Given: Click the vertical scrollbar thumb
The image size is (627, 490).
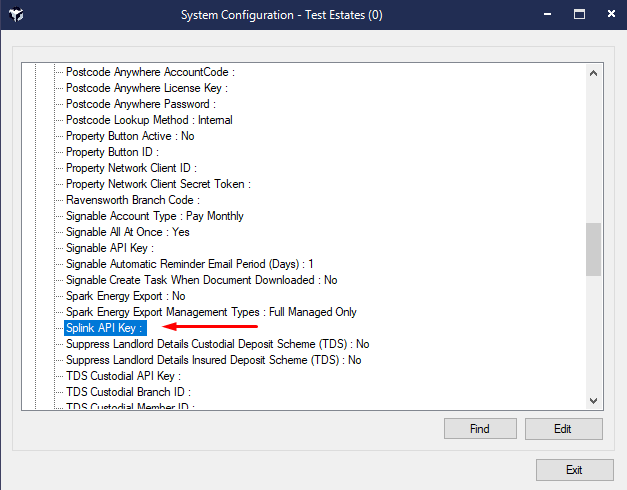Looking at the screenshot, I should (x=593, y=248).
